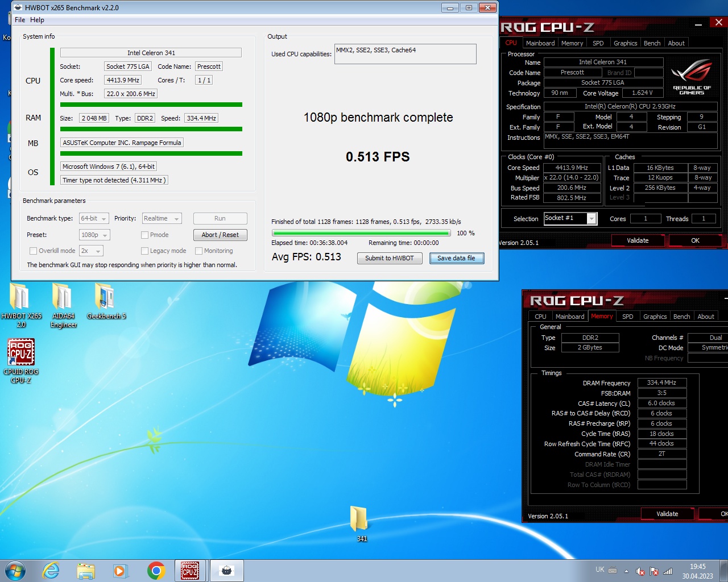This screenshot has height=582, width=728.
Task: Launch Google Chrome from the taskbar
Action: click(156, 571)
